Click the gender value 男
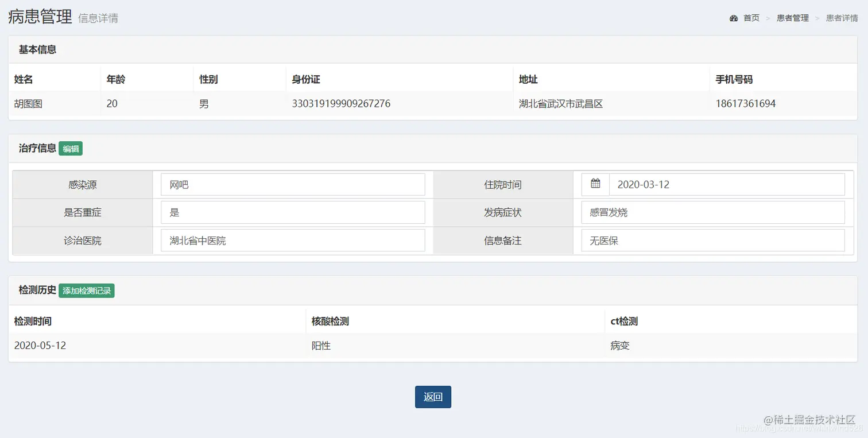This screenshot has height=438, width=868. [x=204, y=104]
